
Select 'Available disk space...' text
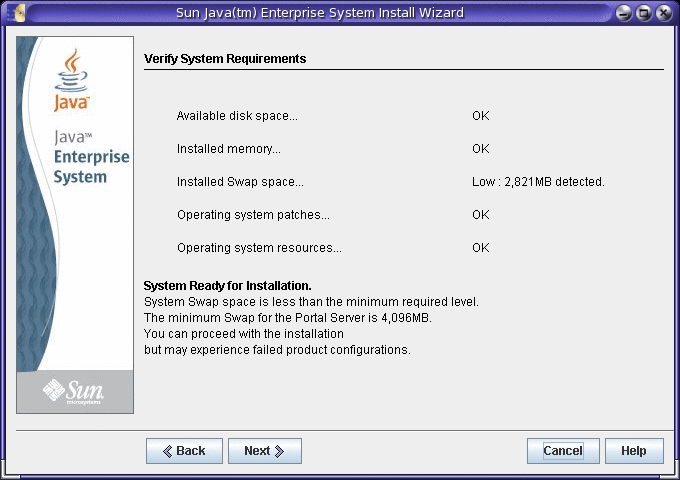[x=237, y=116]
